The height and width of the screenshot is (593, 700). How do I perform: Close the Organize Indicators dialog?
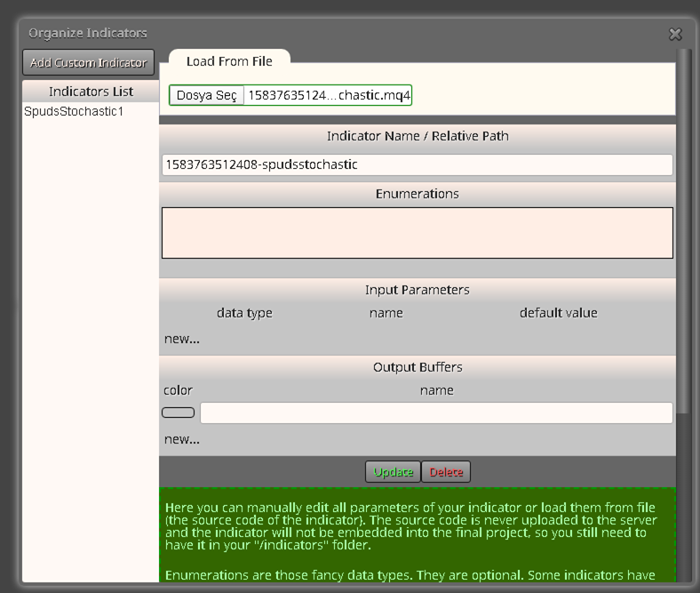pos(675,34)
